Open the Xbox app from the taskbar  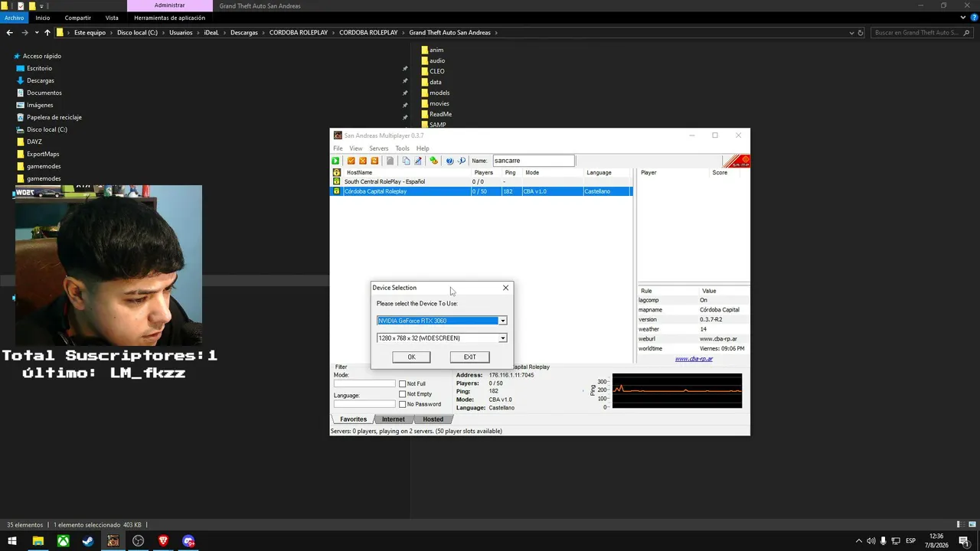[x=63, y=541]
